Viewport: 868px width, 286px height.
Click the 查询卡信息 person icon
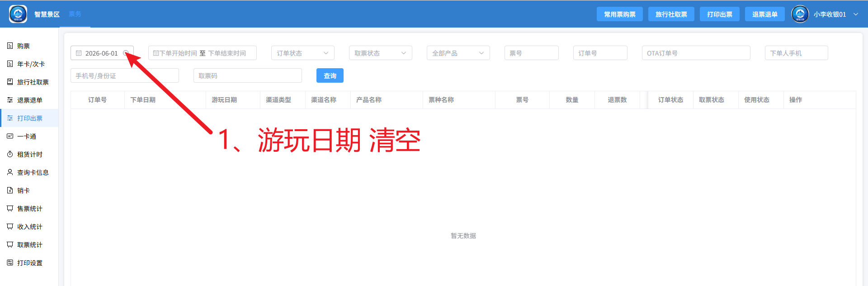click(10, 172)
